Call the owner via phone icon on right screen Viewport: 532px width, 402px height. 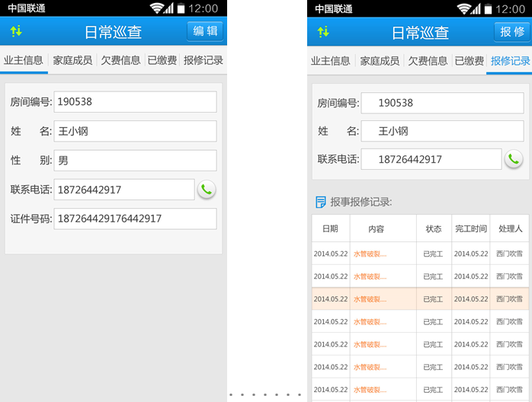pyautogui.click(x=514, y=159)
